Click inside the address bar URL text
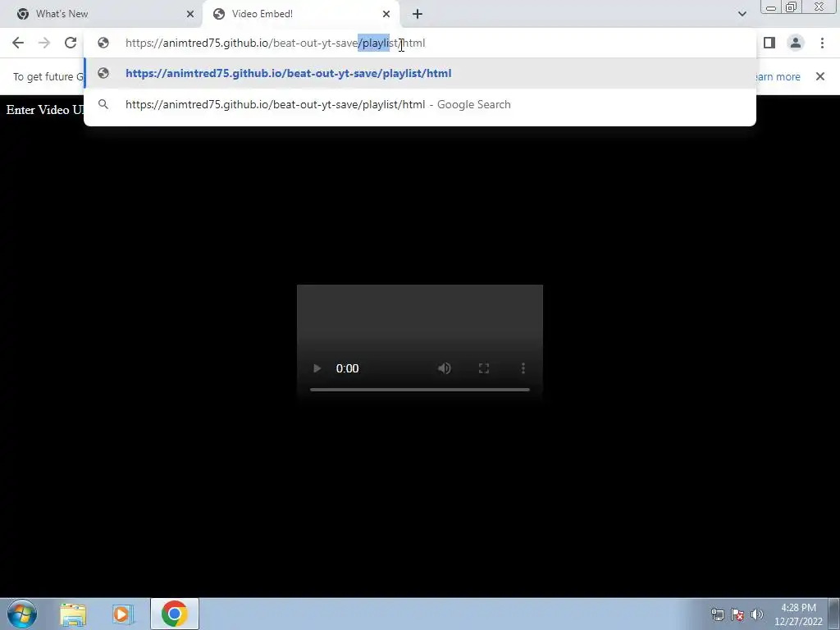The image size is (840, 630). [276, 43]
